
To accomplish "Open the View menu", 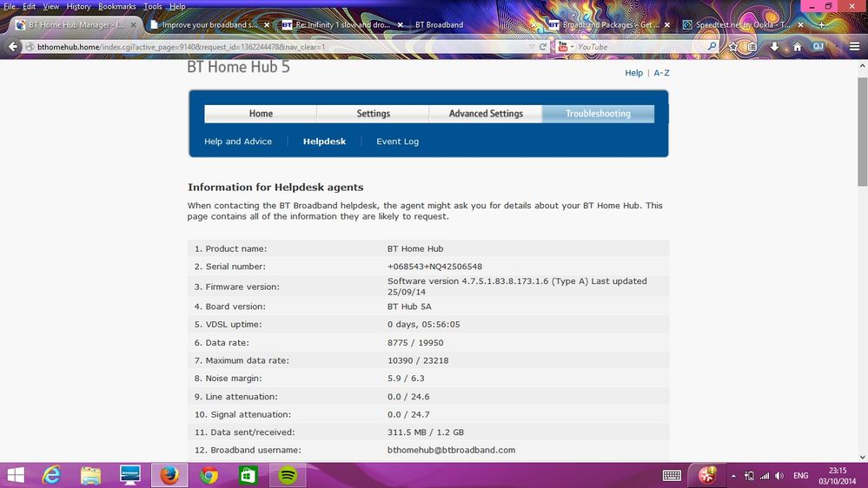I will 51,7.
